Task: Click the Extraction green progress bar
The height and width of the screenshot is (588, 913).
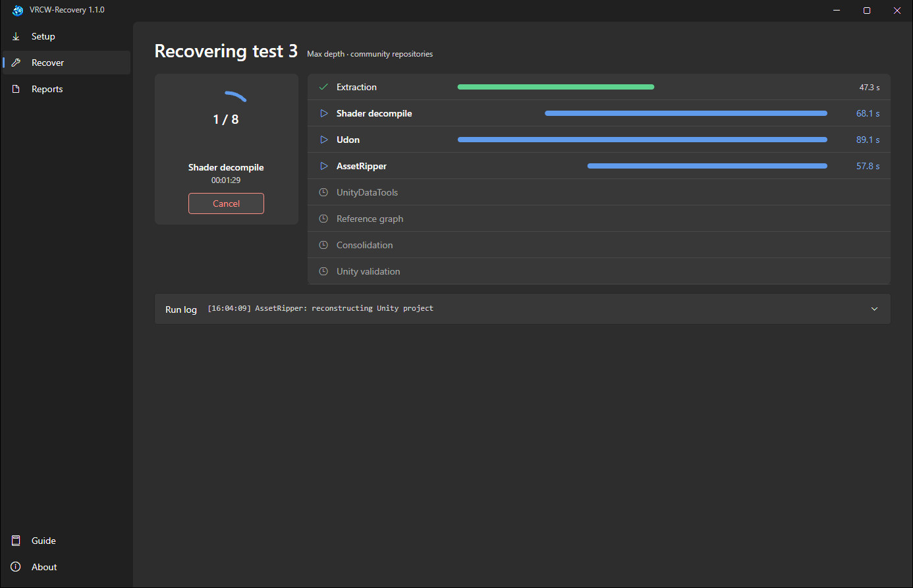Action: tap(556, 87)
